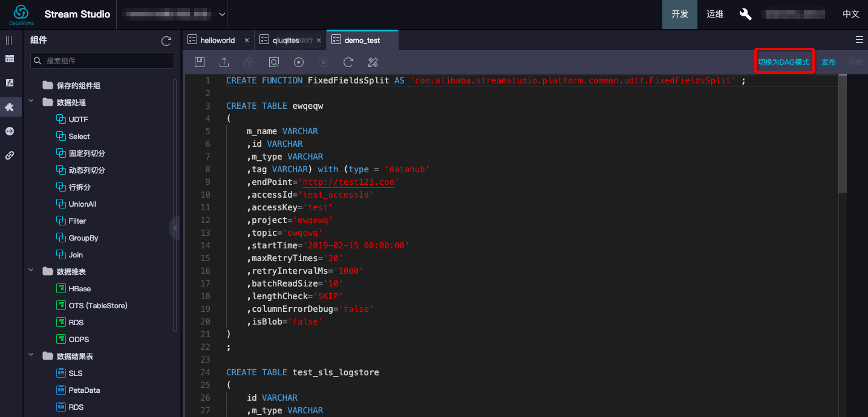Select the PetaData component

tap(79, 390)
